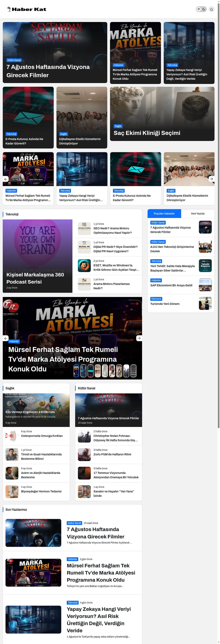Image resolution: width=220 pixels, height=644 pixels.
Task: Show next slide in Marka Atölyesi slider
Action: pos(139,338)
